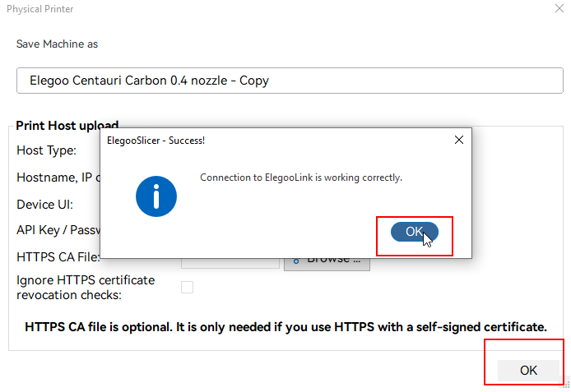Click the HTTPS CA File text field

point(230,263)
